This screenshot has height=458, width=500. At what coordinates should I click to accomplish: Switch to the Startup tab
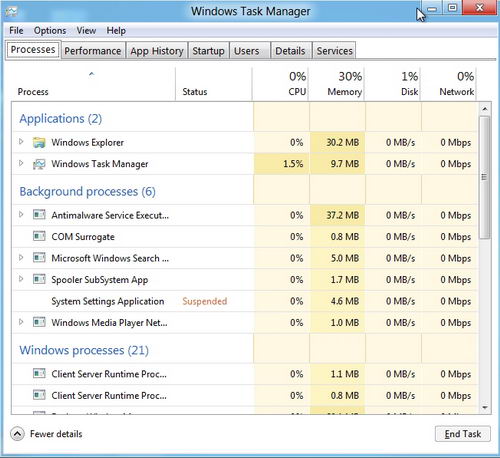(x=208, y=51)
